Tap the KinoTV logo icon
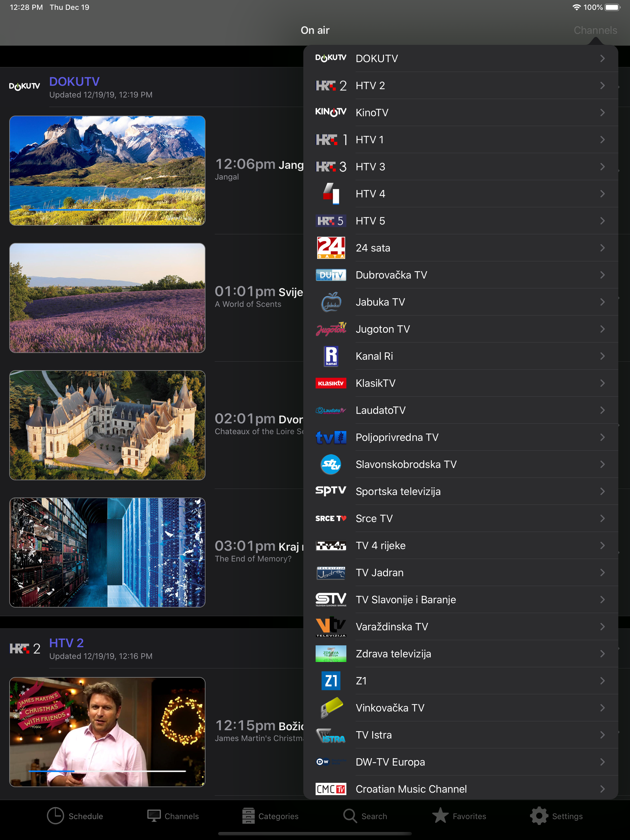630x840 pixels. (x=331, y=112)
